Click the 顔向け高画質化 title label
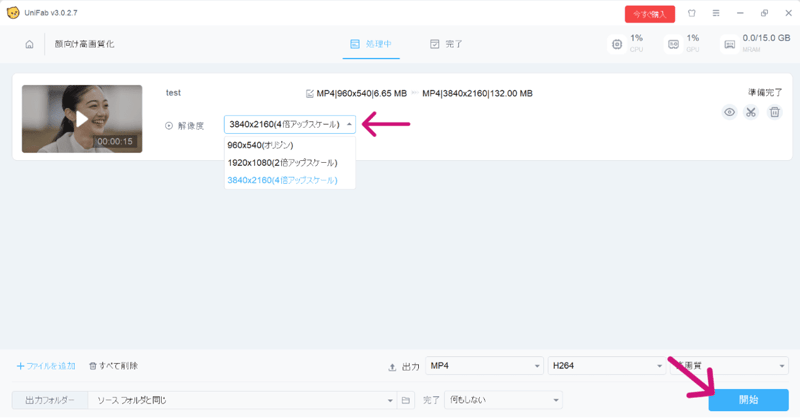Image resolution: width=800 pixels, height=418 pixels. click(85, 44)
